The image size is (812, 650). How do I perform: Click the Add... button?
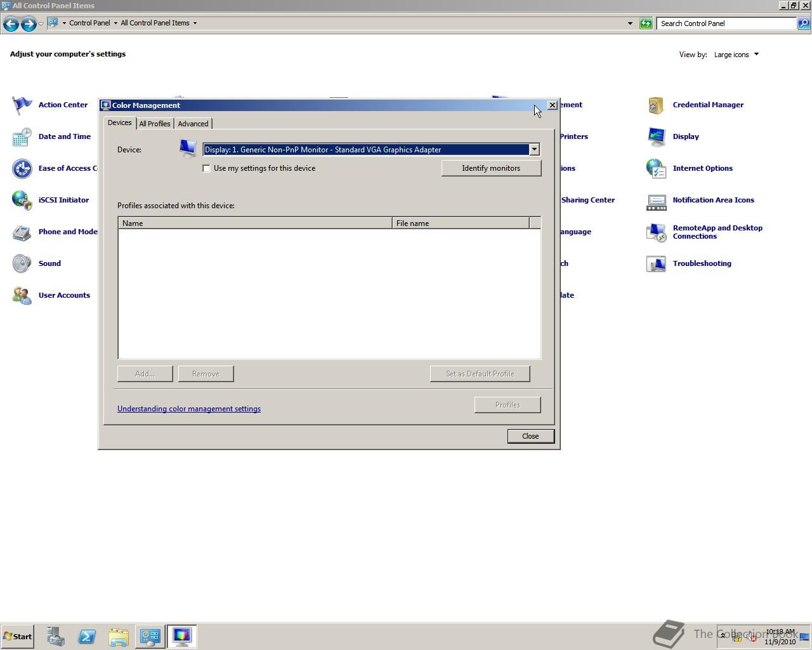point(145,374)
